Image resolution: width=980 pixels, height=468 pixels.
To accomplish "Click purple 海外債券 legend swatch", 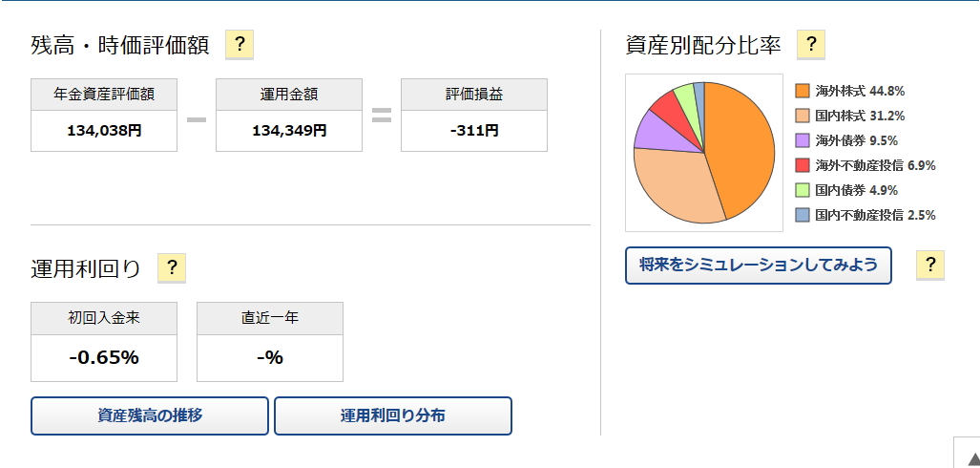I will (x=802, y=140).
